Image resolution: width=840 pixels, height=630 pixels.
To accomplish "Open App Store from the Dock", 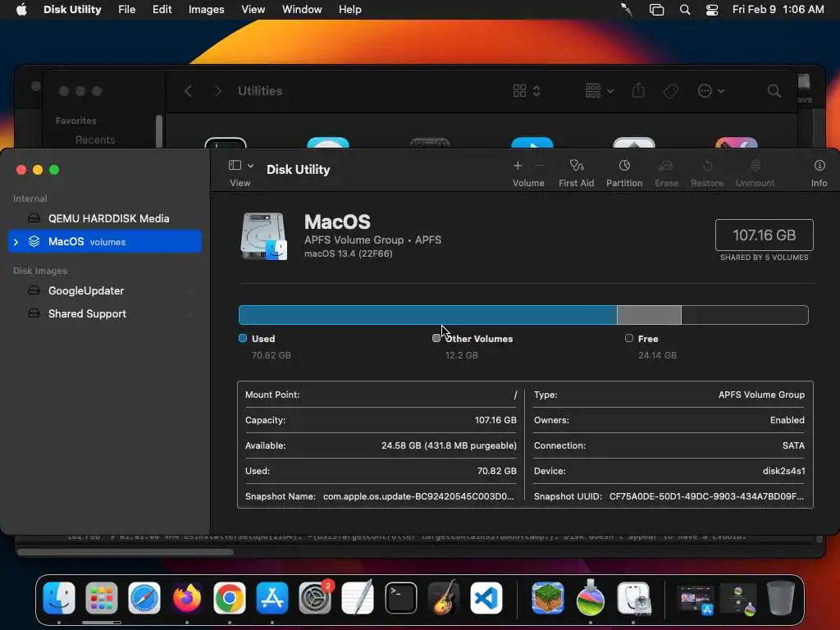I will pos(272,597).
